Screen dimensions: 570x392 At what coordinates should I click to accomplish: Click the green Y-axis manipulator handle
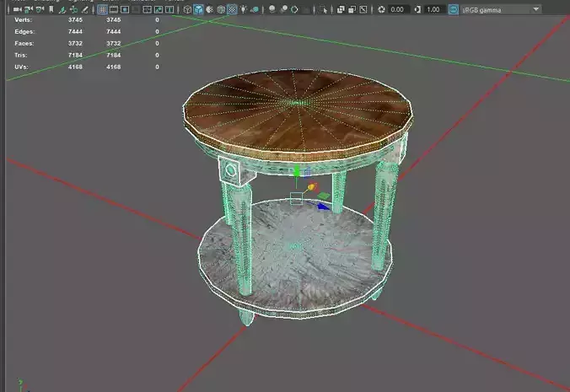coord(297,170)
